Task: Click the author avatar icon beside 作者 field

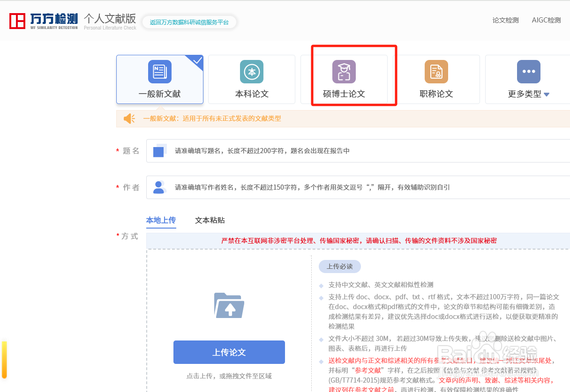Action: (x=159, y=187)
